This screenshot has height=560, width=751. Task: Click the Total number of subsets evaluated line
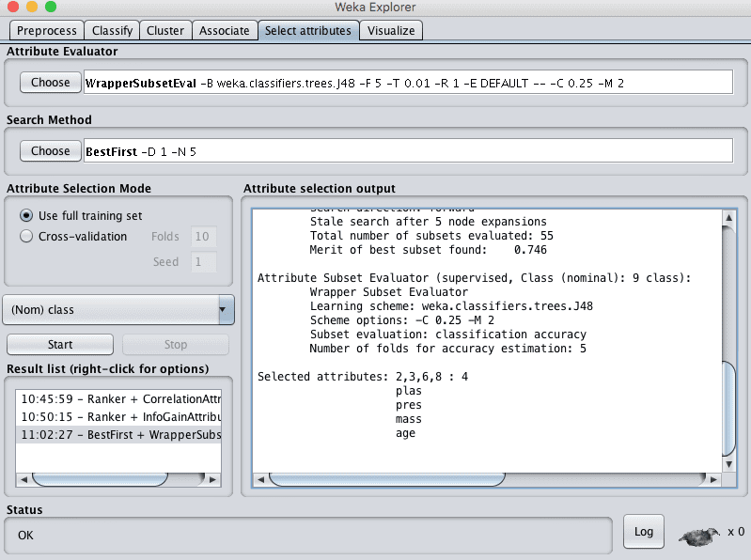click(431, 236)
